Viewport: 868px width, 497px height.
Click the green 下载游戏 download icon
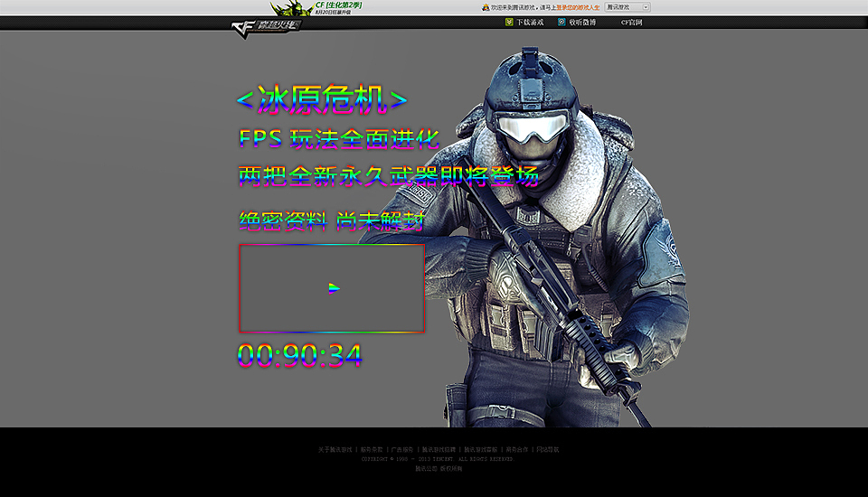tap(509, 22)
